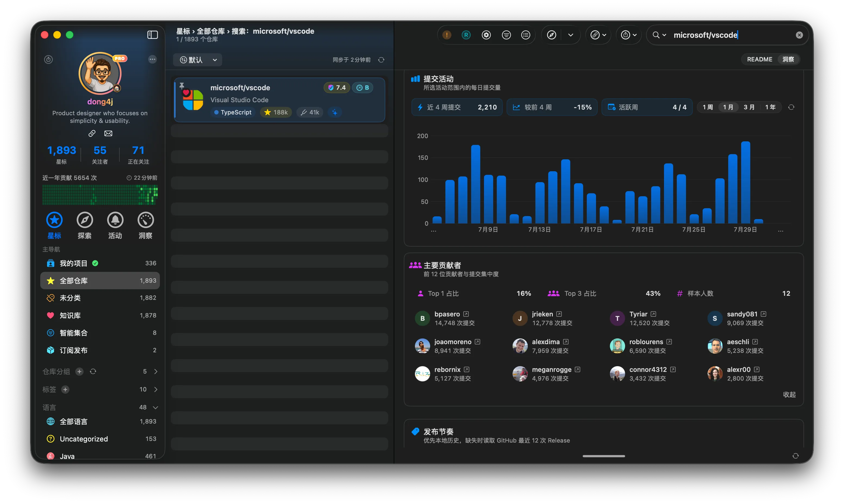Switch to the README tab

[759, 59]
